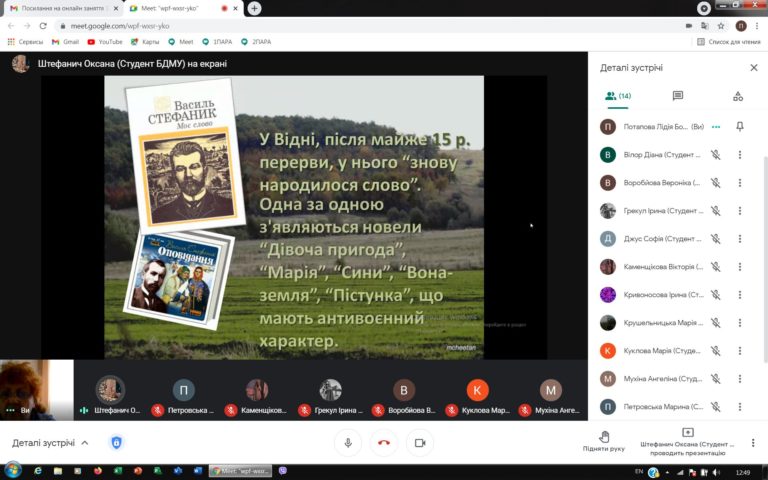Select Штефанич О. thumbnail in filmstrip
Screen dimensions: 768x480
pyautogui.click(x=110, y=390)
